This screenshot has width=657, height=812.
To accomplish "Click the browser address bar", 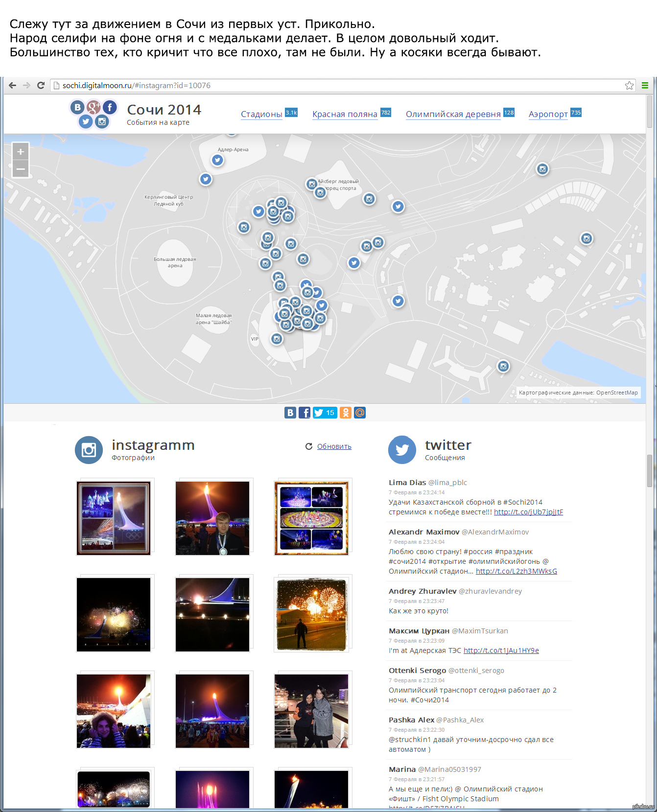I will point(338,86).
